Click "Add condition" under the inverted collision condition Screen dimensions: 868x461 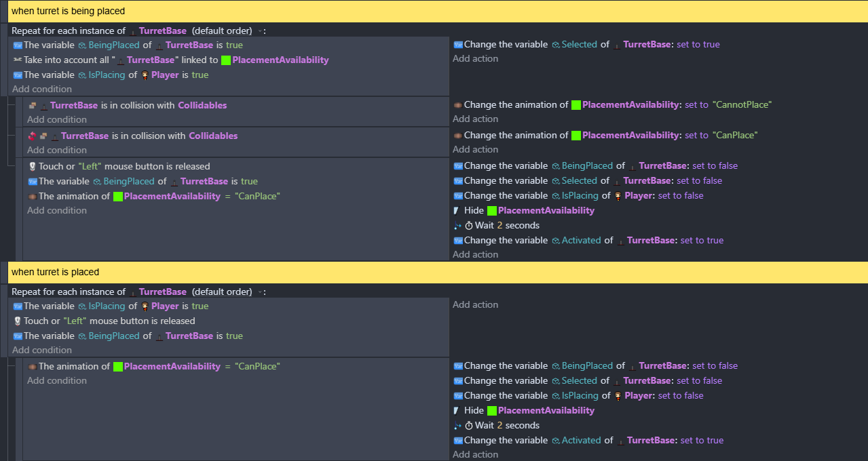pyautogui.click(x=57, y=150)
